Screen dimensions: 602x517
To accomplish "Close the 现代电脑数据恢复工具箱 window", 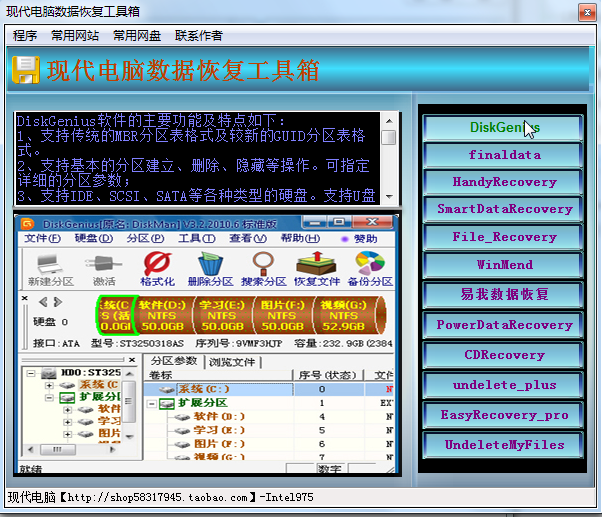I will (587, 13).
